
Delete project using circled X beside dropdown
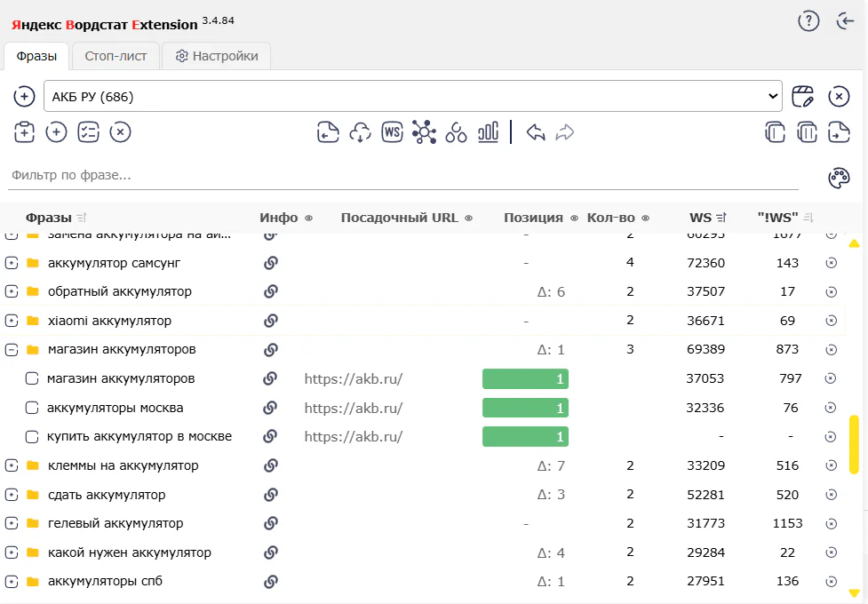tap(839, 96)
